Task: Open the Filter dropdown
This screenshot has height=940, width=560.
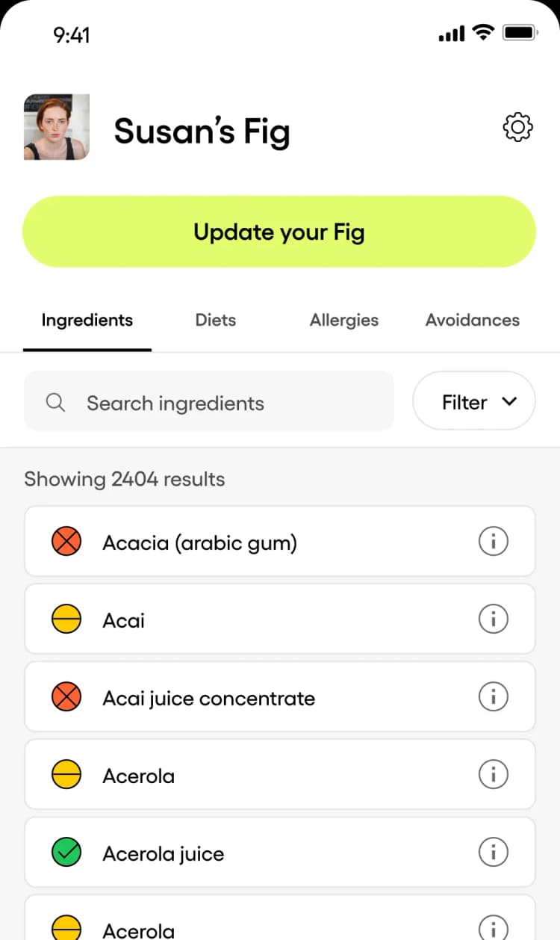Action: (474, 401)
